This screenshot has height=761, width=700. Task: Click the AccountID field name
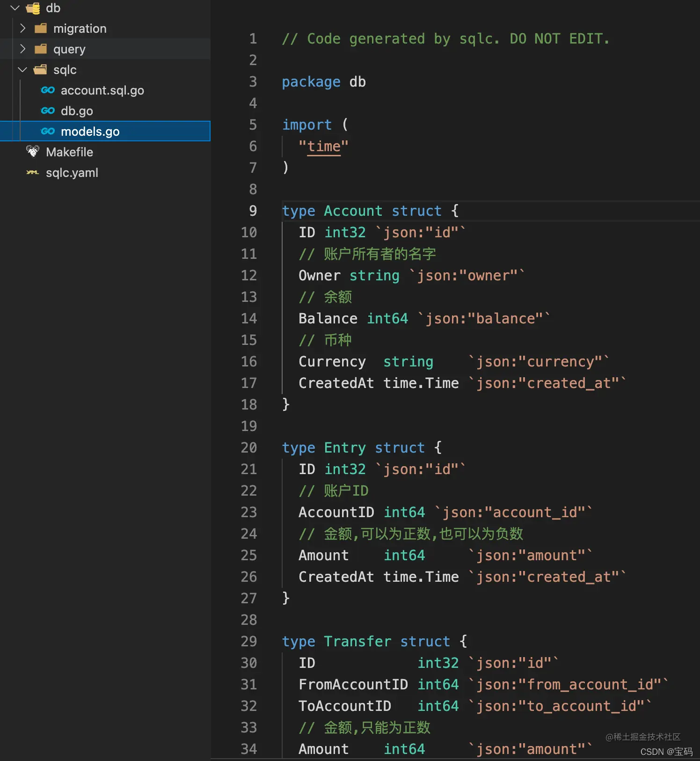pyautogui.click(x=336, y=512)
